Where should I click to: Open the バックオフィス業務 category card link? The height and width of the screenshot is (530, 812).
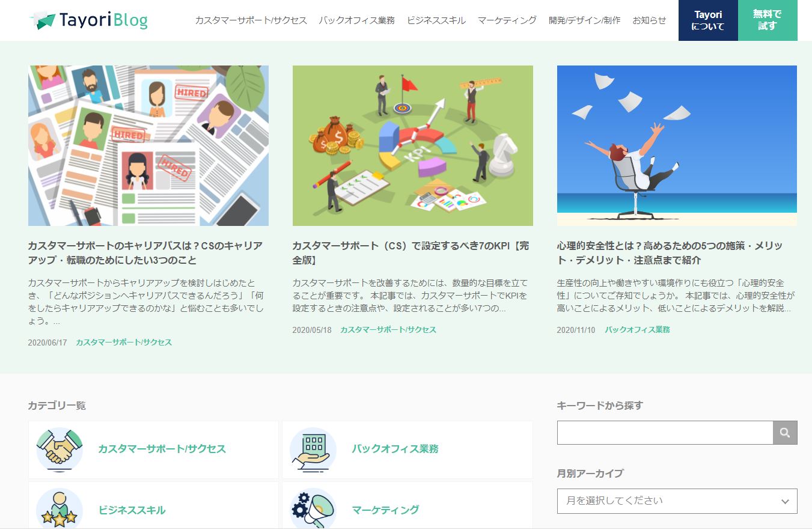coord(395,449)
